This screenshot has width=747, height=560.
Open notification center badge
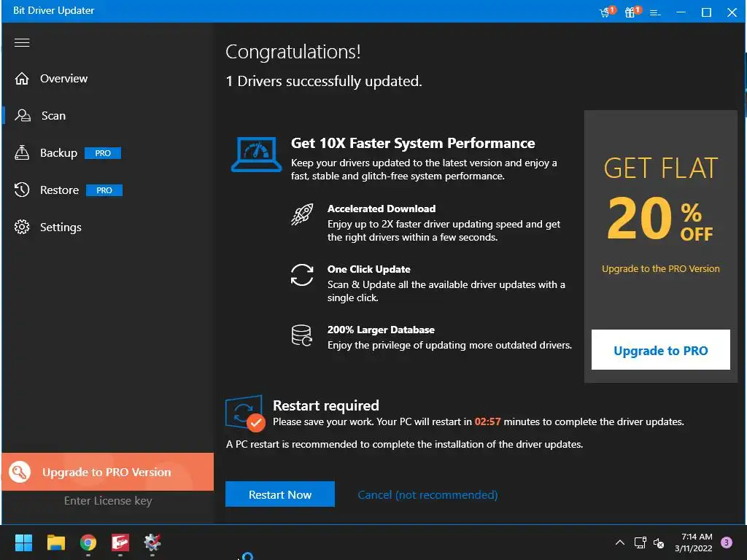point(727,542)
